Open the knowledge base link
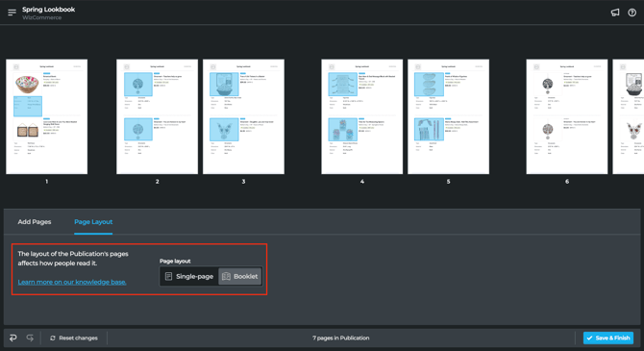Screen dimensions: 644x351 [x=72, y=282]
